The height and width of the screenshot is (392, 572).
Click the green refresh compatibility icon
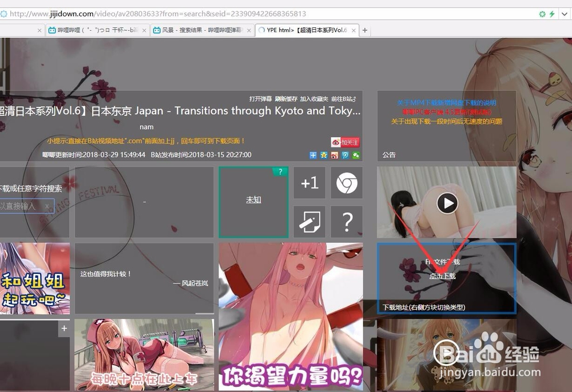[x=542, y=14]
